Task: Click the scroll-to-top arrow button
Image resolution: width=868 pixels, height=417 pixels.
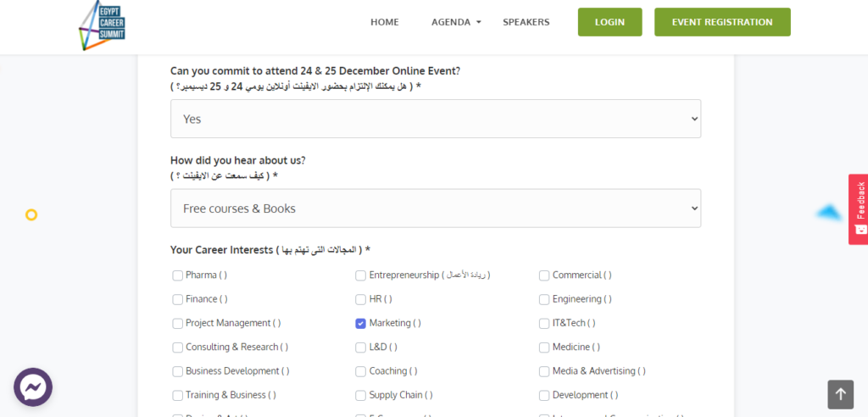Action: 841,394
